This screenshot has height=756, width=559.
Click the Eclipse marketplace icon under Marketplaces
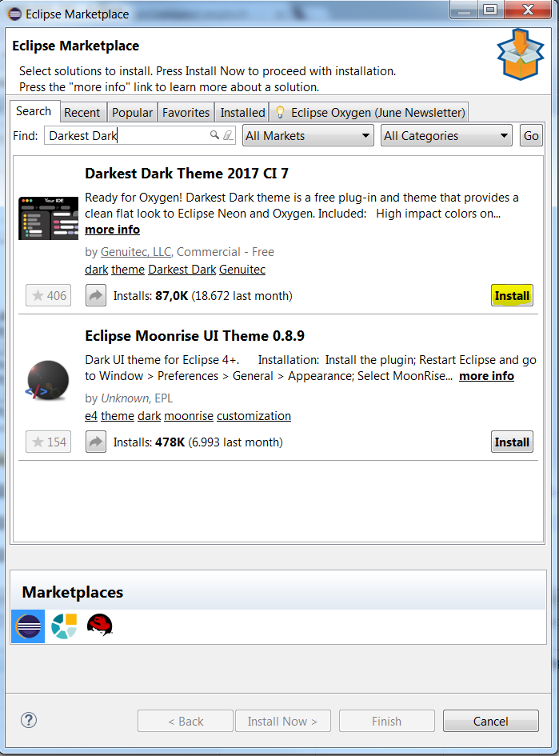(28, 626)
